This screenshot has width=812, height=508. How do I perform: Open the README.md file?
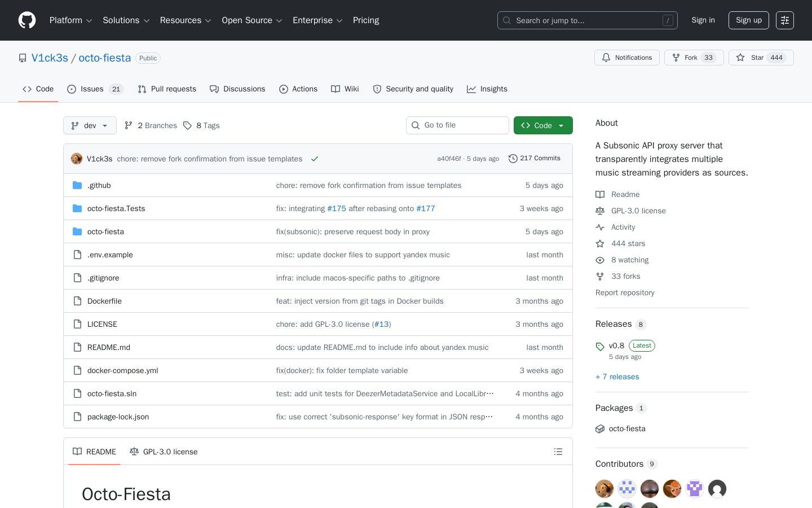point(109,347)
